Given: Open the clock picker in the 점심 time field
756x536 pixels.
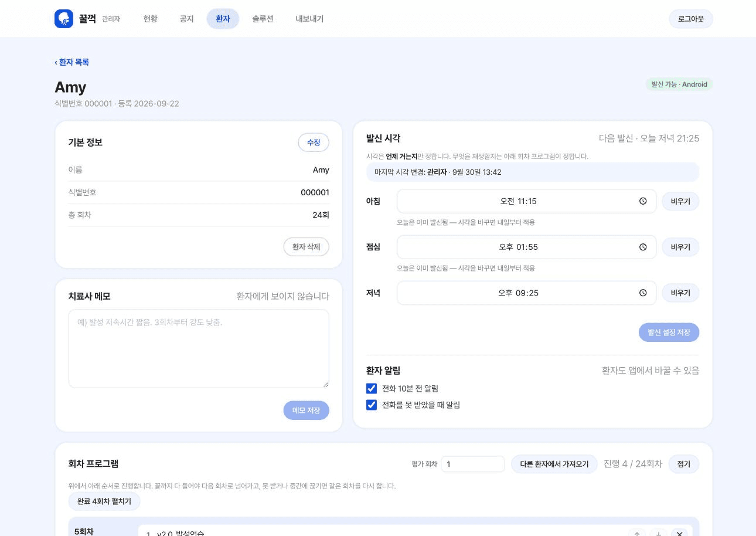Looking at the screenshot, I should (x=643, y=247).
